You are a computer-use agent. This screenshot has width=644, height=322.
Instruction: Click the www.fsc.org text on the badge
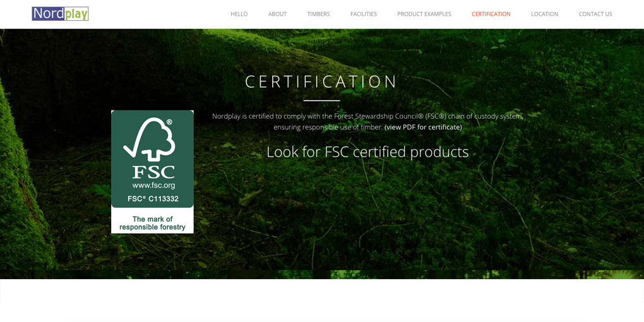[153, 186]
